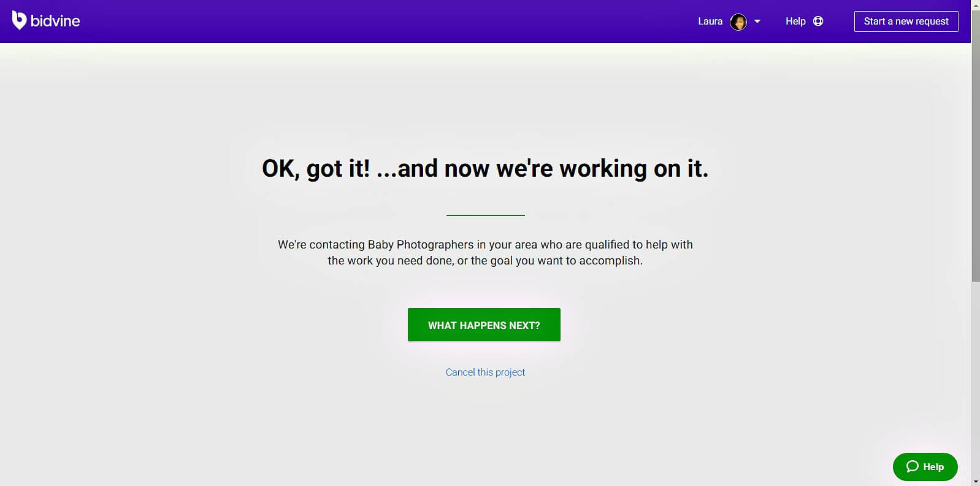Click the bidvine logo icon
The height and width of the screenshot is (486, 980).
pos(19,20)
